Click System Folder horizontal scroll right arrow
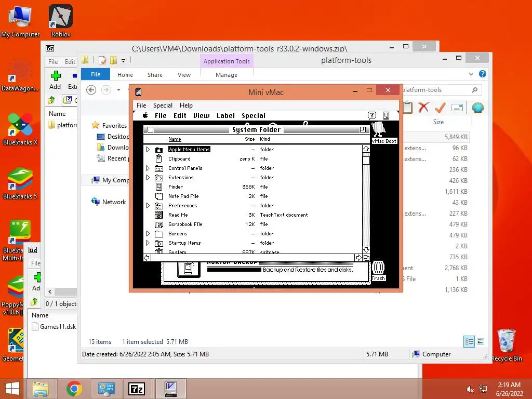Viewport: 532px width, 399px height. click(x=358, y=258)
